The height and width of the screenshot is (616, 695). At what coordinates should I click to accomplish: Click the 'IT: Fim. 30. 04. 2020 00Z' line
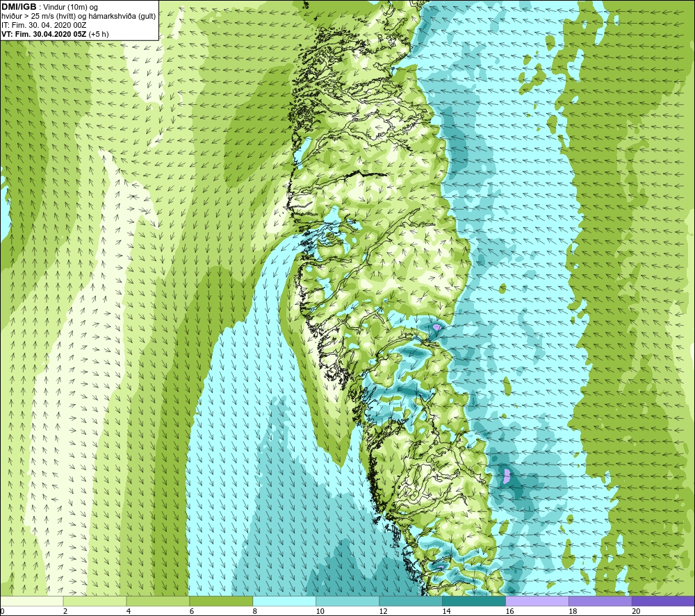point(44,25)
